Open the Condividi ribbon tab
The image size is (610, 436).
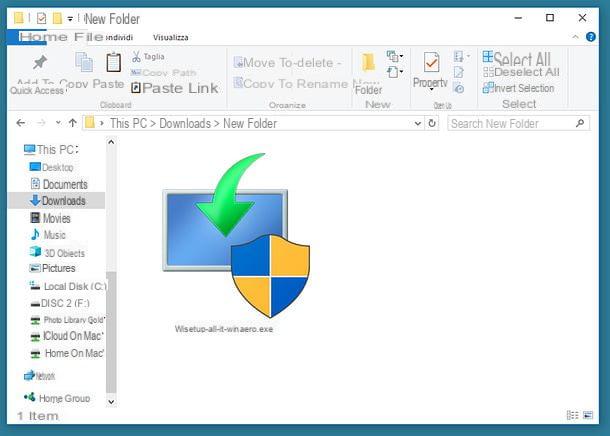point(119,37)
